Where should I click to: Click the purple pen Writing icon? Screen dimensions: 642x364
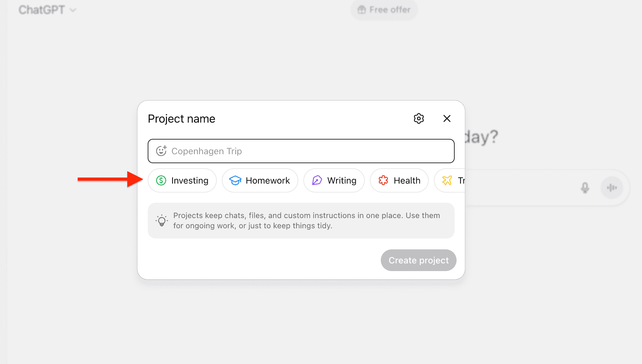pyautogui.click(x=317, y=180)
